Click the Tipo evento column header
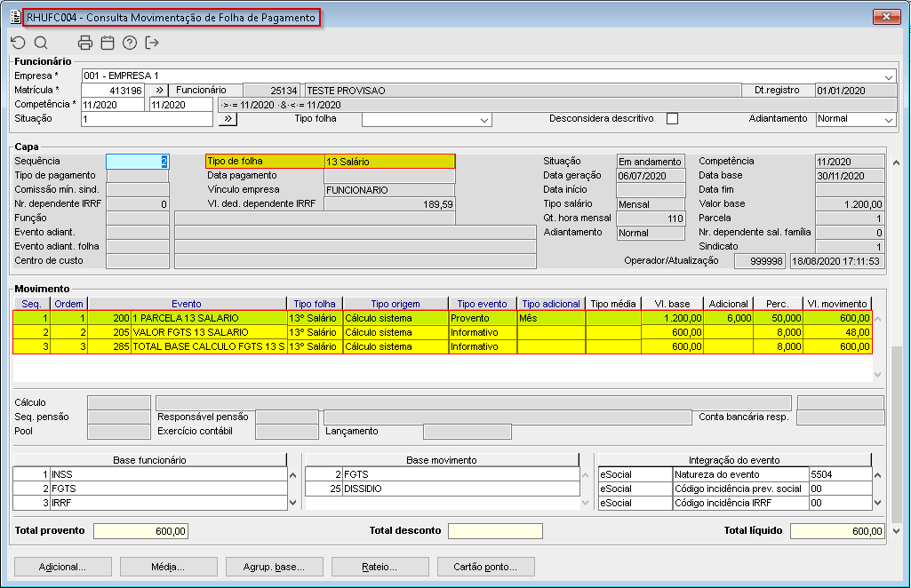The height and width of the screenshot is (588, 911). [482, 304]
